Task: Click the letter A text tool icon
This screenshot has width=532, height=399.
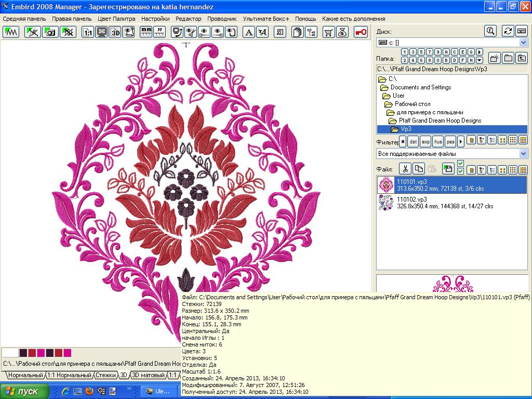Action: pos(249,32)
